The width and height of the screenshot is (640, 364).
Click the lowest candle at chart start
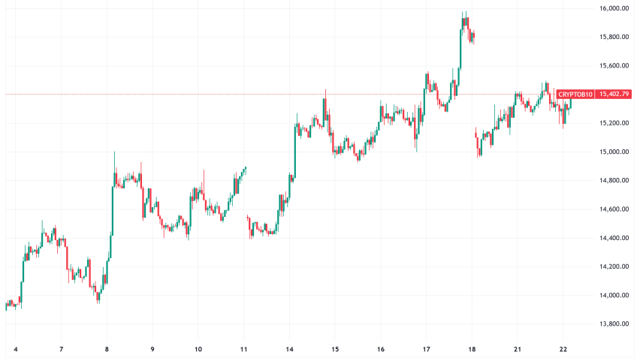(7, 305)
